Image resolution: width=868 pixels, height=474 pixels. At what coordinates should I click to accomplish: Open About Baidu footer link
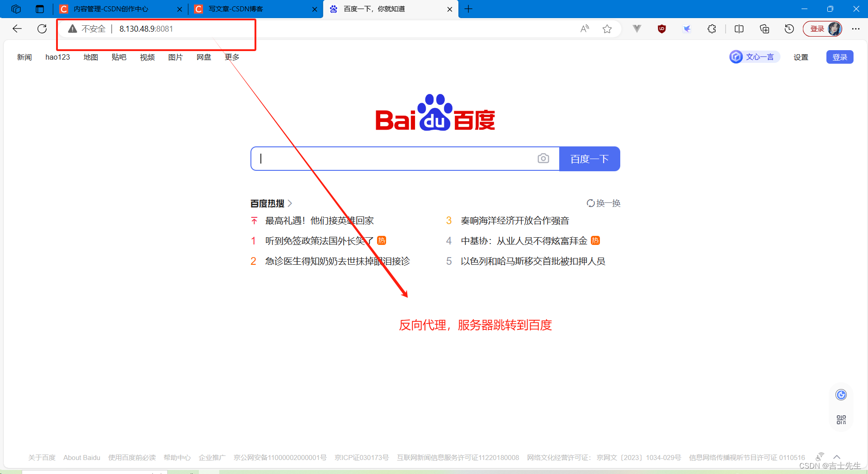[82, 458]
